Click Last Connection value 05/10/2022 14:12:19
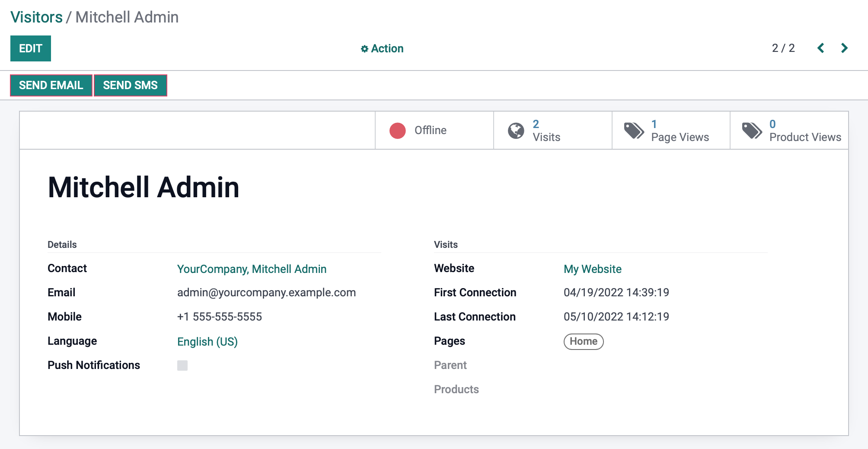This screenshot has width=868, height=449. [616, 317]
